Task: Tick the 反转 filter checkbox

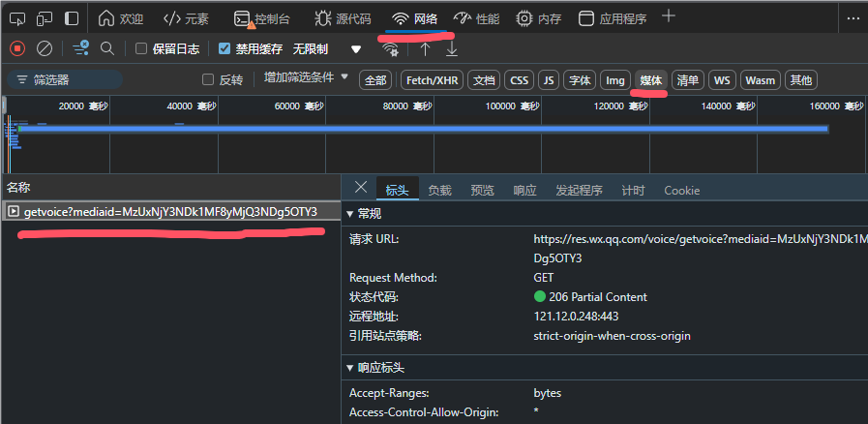Action: [x=207, y=79]
